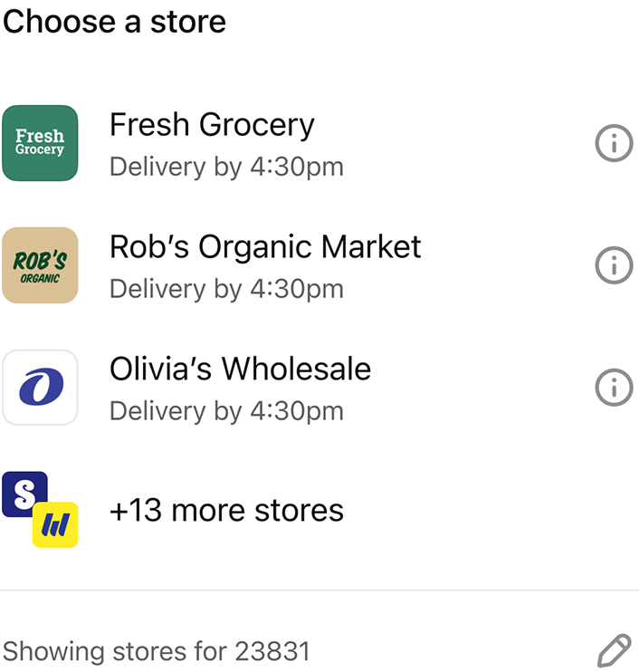Open info for Olivia's Wholesale
The width and height of the screenshot is (639, 672).
point(614,388)
